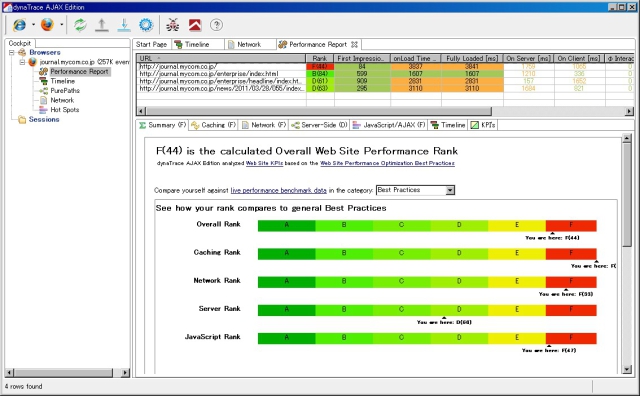
Task: Click the green refresh arrows icon
Action: coord(80,25)
